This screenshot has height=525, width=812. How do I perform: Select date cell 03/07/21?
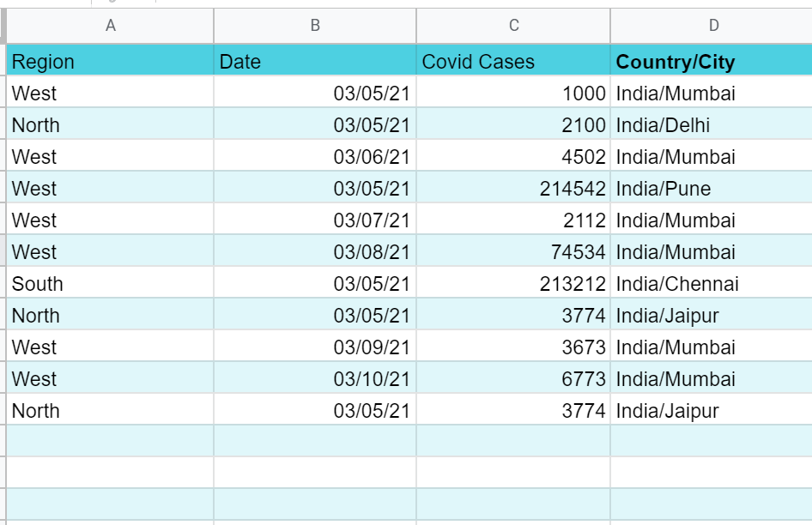[x=315, y=220]
